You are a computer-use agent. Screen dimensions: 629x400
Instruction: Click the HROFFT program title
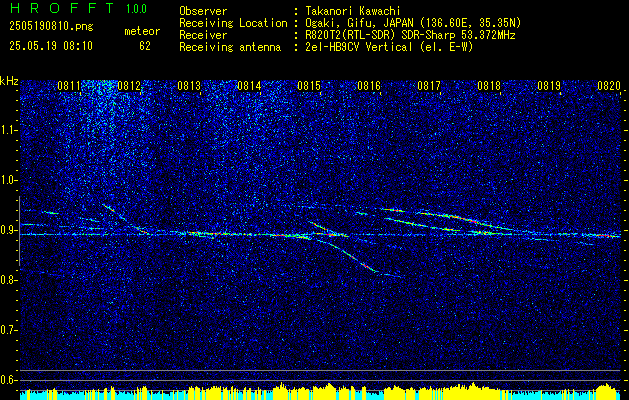click(63, 8)
